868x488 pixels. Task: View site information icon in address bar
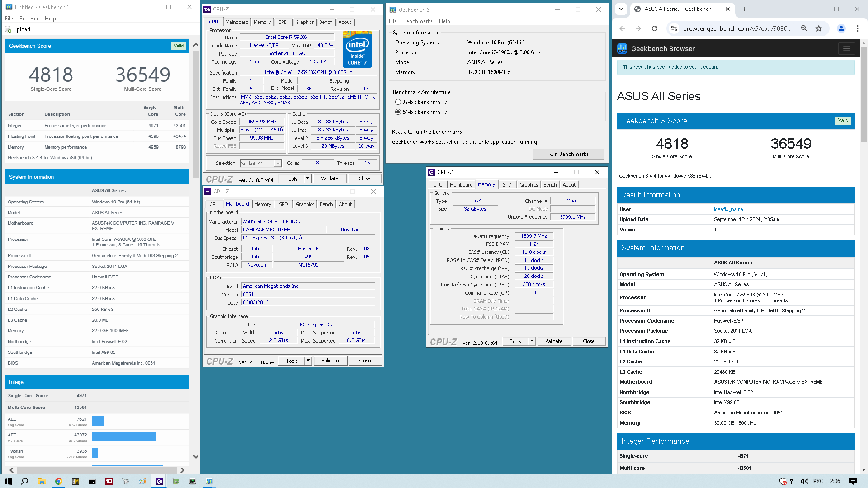[674, 28]
